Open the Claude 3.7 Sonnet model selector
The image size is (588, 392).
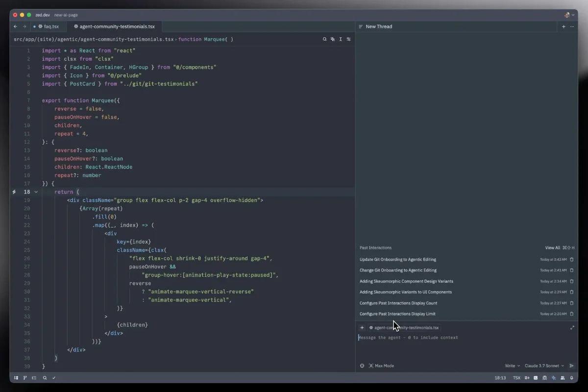[x=544, y=366]
